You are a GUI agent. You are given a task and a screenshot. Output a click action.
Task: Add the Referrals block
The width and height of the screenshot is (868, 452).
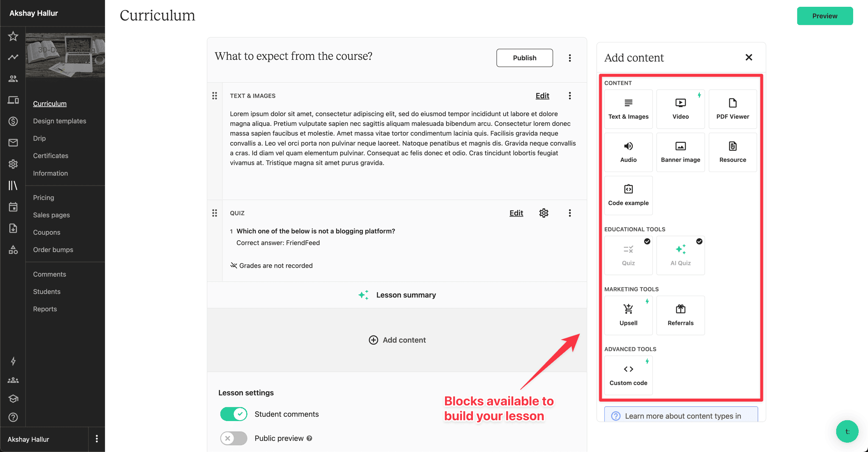[x=680, y=315]
